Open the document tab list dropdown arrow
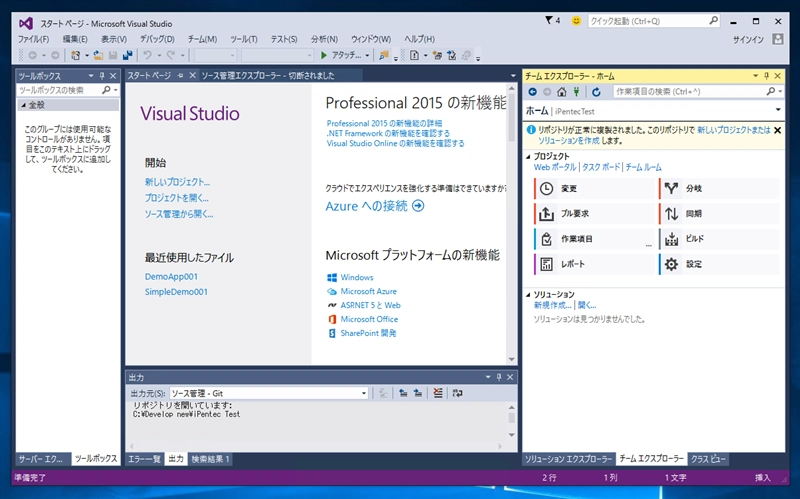 pyautogui.click(x=513, y=76)
